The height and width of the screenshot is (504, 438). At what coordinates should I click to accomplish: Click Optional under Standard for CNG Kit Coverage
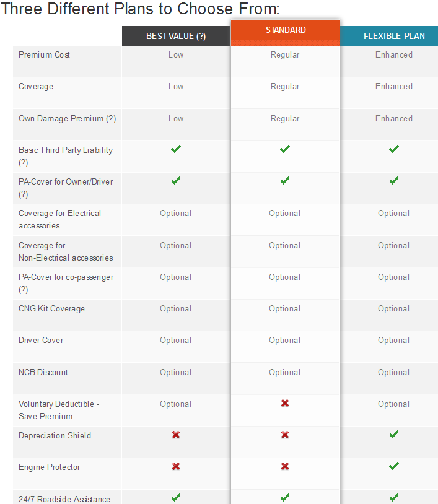click(285, 308)
